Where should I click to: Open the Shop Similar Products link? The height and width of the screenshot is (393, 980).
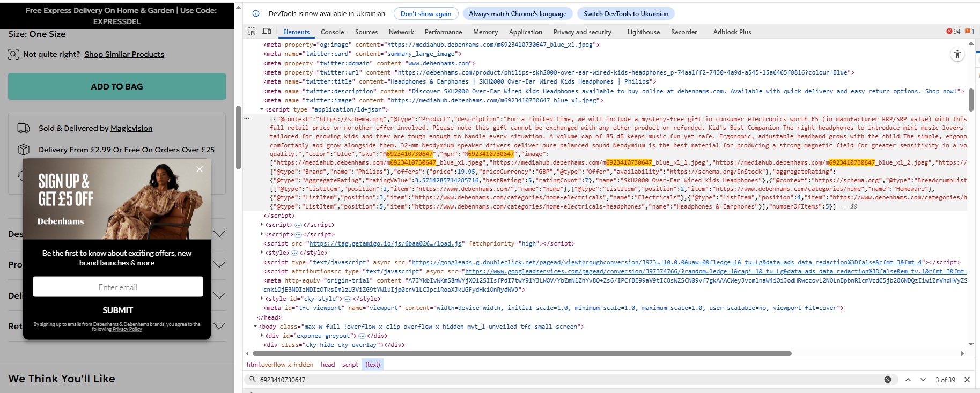124,54
